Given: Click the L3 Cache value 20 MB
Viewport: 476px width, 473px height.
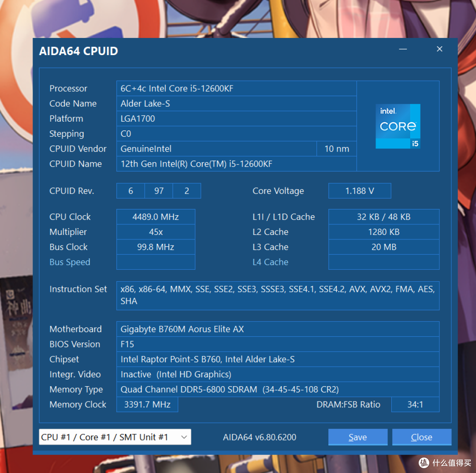Looking at the screenshot, I should coord(384,247).
